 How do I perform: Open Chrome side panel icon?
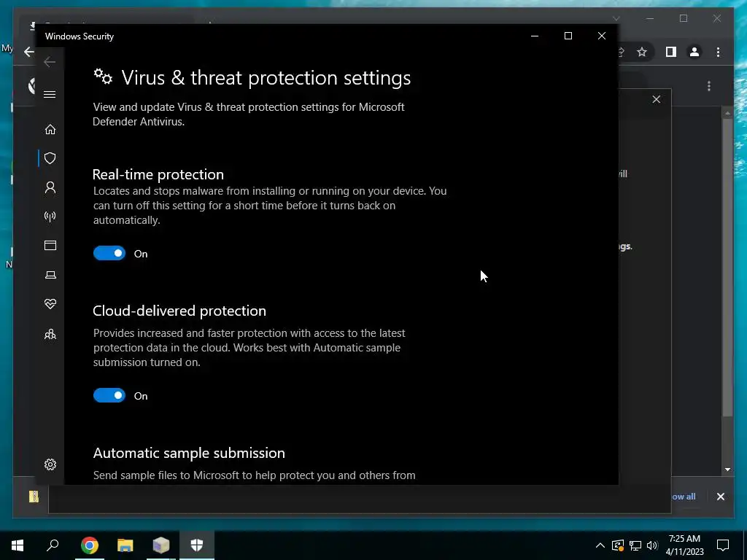671,52
